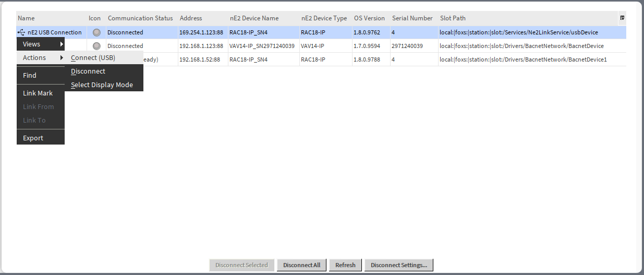The image size is (644, 275).
Task: Click the USB icon beside nE2 USB Connection
Action: [x=21, y=32]
